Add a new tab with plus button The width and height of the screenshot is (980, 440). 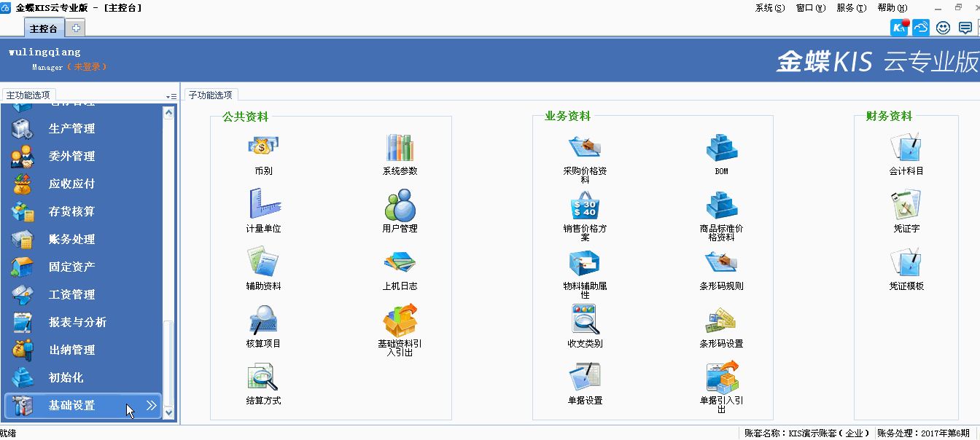(75, 28)
